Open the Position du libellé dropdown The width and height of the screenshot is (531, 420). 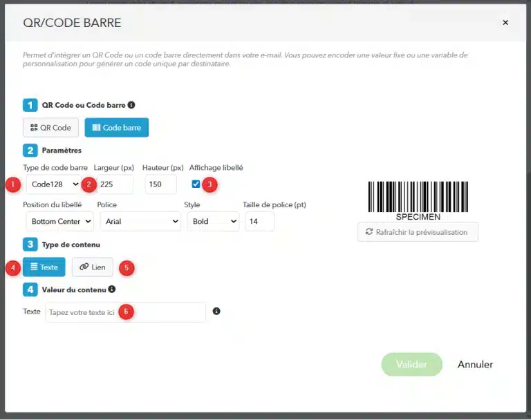click(59, 221)
